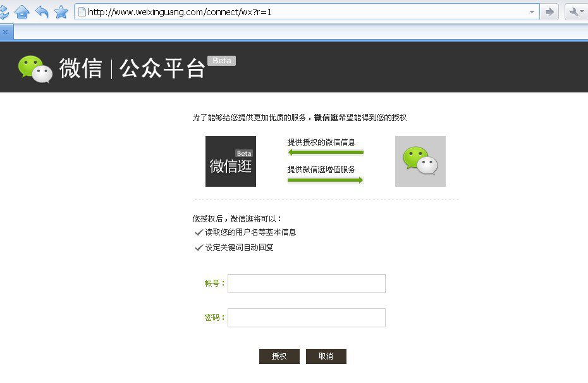This screenshot has height=383, width=588.
Task: Click the 微信 title text in header
Action: (81, 68)
